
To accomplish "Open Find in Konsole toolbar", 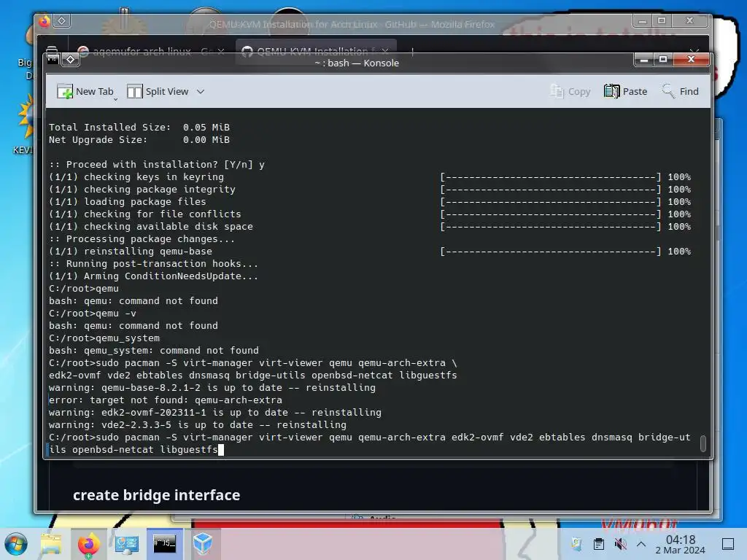I will pos(681,91).
